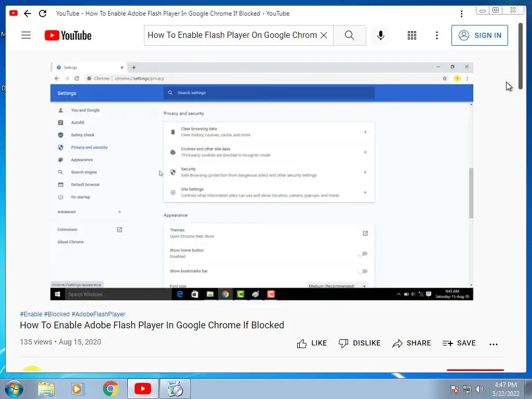Open volume control in system tray
532x399 pixels.
tap(479, 389)
